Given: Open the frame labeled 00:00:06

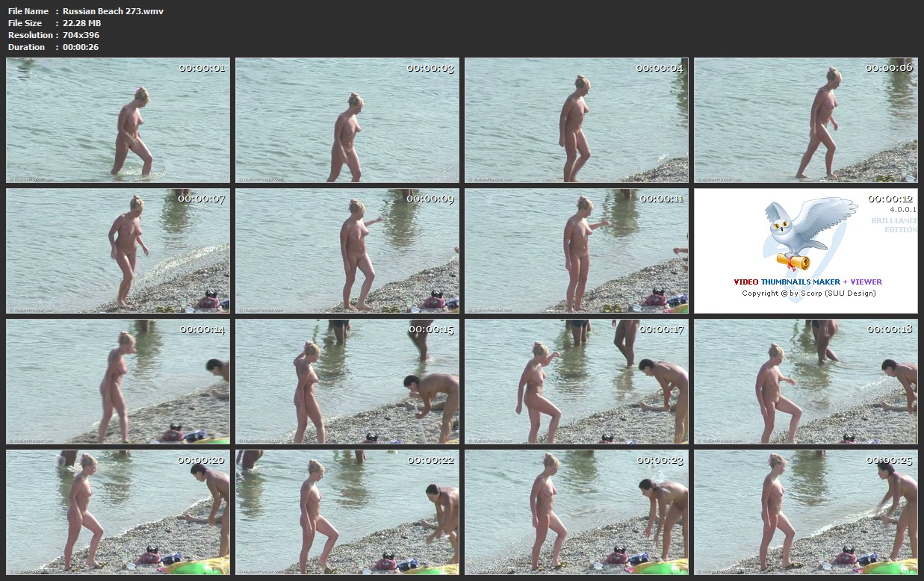Looking at the screenshot, I should pos(805,120).
